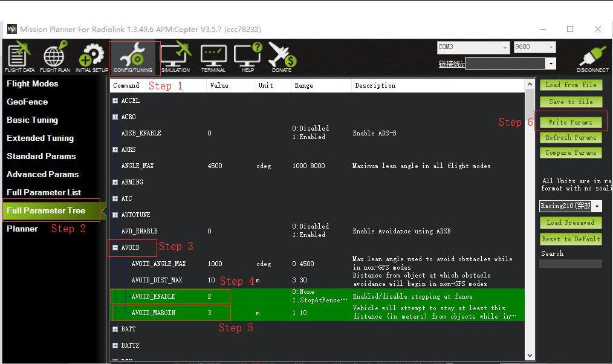The height and width of the screenshot is (364, 613).
Task: Select Advanced Params in sidebar
Action: (42, 174)
